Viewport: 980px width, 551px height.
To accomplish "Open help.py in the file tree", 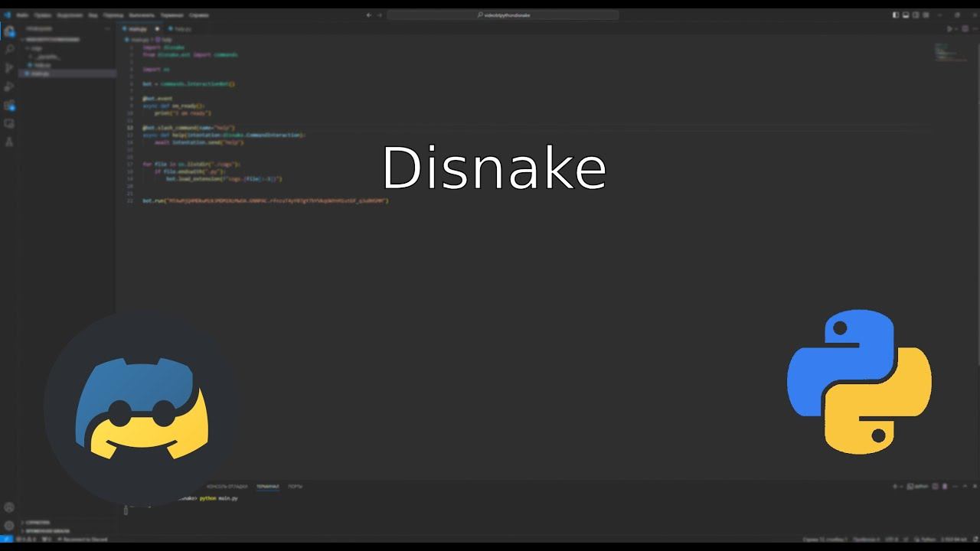I will coord(42,65).
